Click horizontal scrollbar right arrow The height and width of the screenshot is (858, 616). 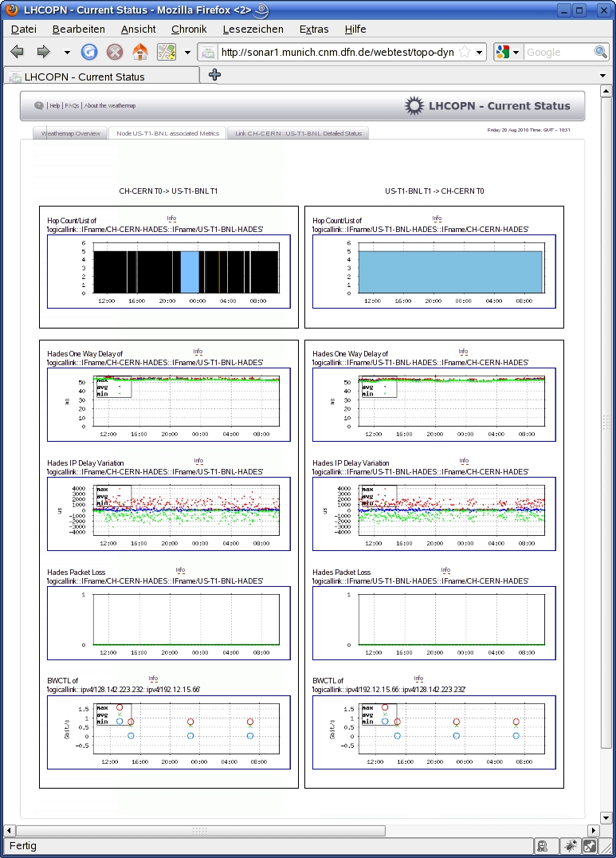click(x=594, y=830)
